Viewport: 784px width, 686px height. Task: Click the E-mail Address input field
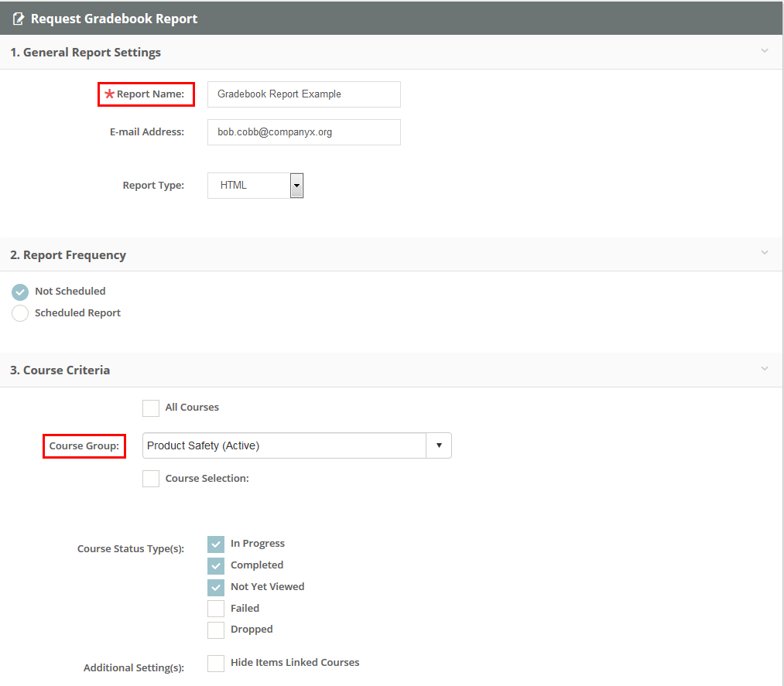(x=303, y=132)
